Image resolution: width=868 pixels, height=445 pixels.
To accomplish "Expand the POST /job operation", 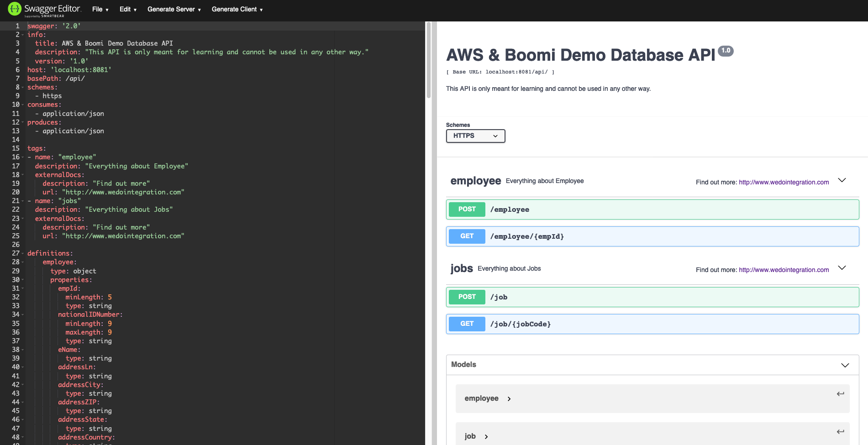I will 652,297.
